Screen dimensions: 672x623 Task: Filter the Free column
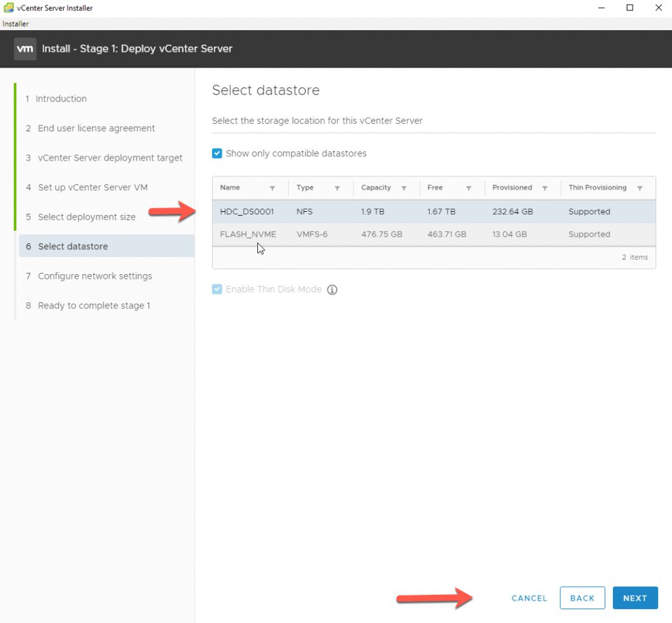(469, 188)
